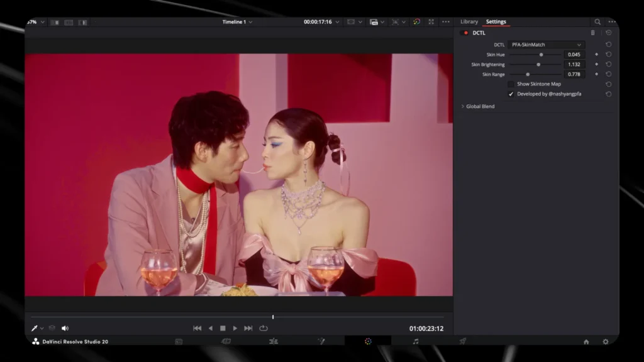The image size is (644, 362).
Task: Play the clip in reverse
Action: coord(211,328)
